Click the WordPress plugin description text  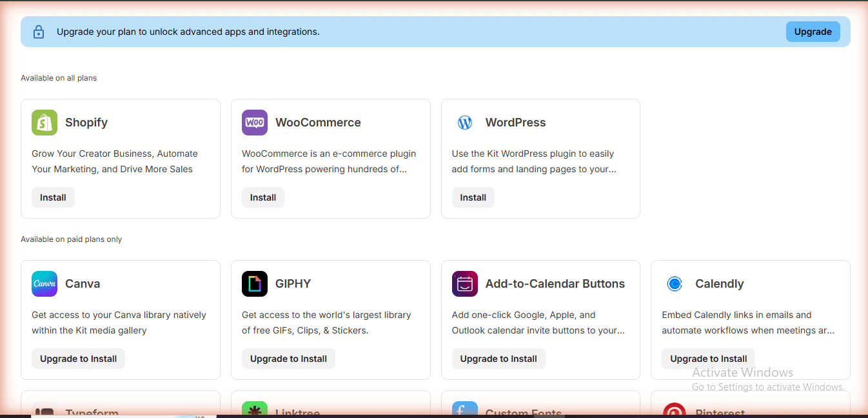pyautogui.click(x=534, y=161)
